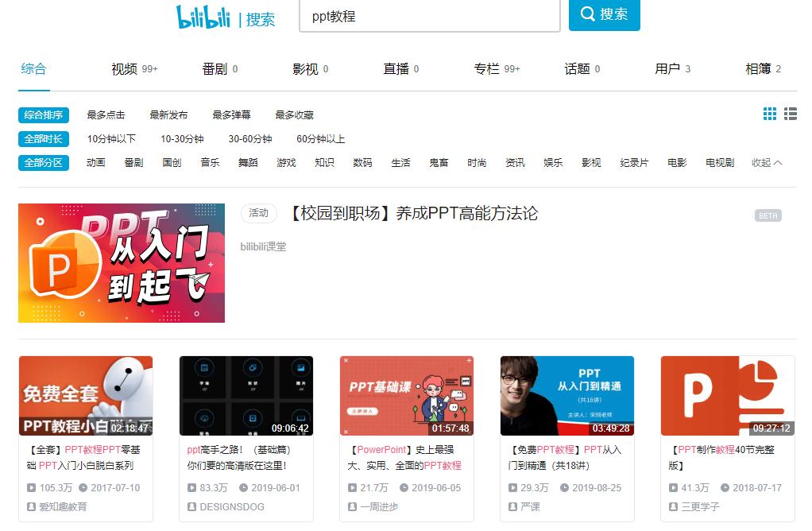Image resolution: width=812 pixels, height=531 pixels.
Task: Click the play-count icon next to 105.3万
Action: [x=32, y=487]
